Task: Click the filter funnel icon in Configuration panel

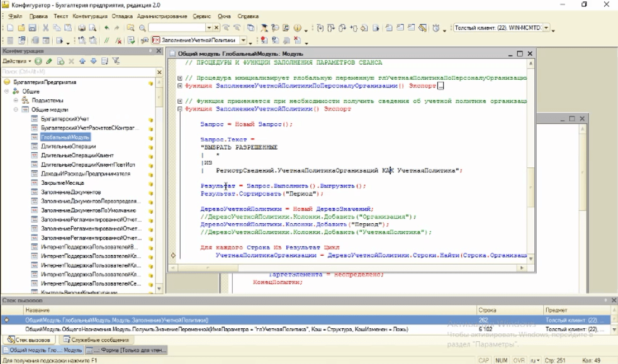Action: pos(116,61)
